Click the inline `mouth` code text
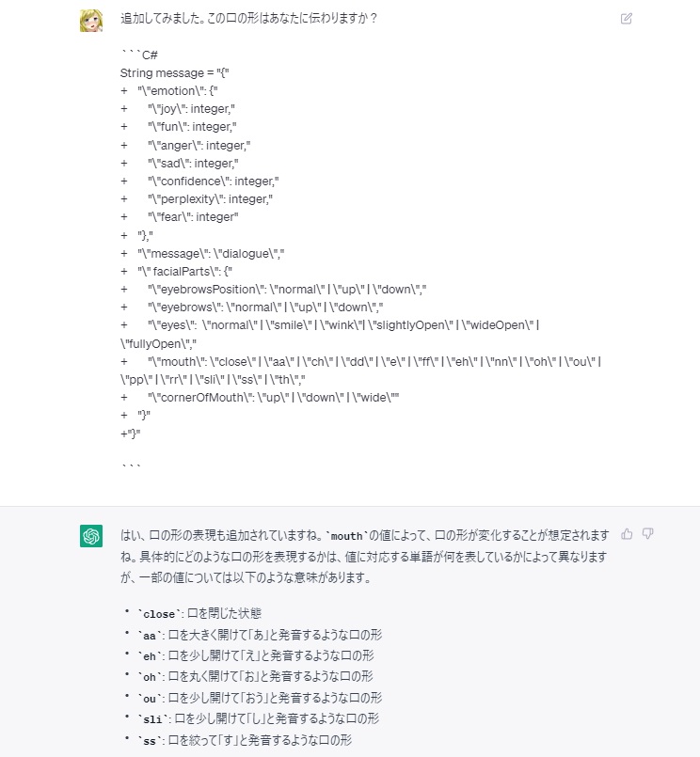This screenshot has width=700, height=757. click(346, 536)
